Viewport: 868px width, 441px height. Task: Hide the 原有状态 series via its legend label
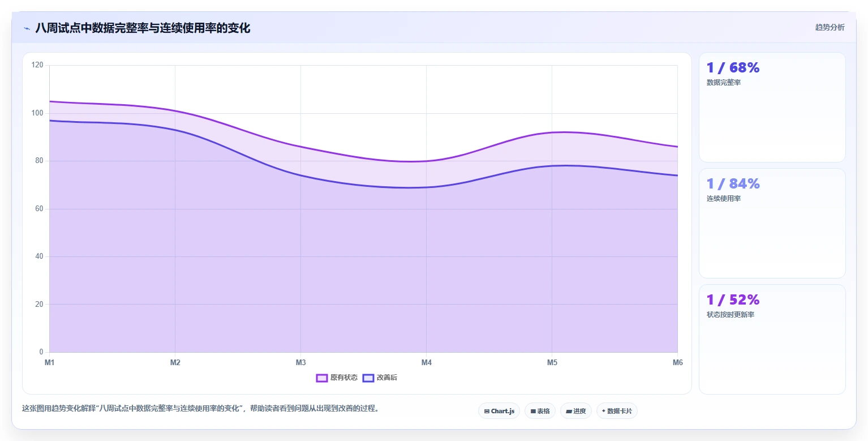(344, 378)
